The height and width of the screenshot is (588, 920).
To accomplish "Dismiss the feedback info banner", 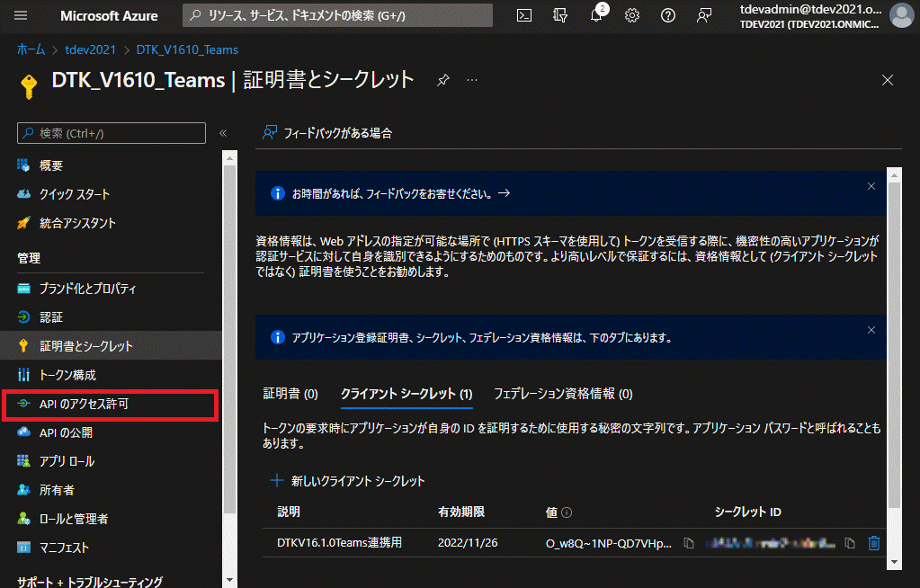I will point(871,186).
